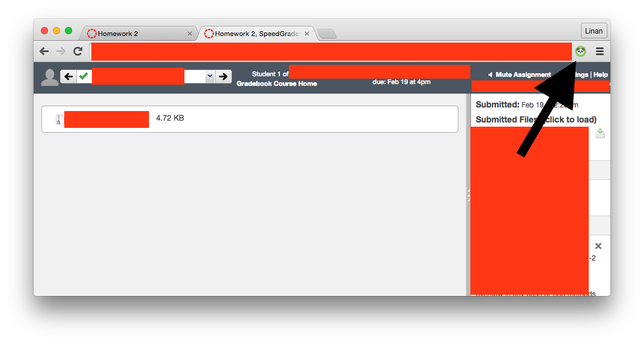Open the Help link
The height and width of the screenshot is (344, 644).
click(x=601, y=74)
